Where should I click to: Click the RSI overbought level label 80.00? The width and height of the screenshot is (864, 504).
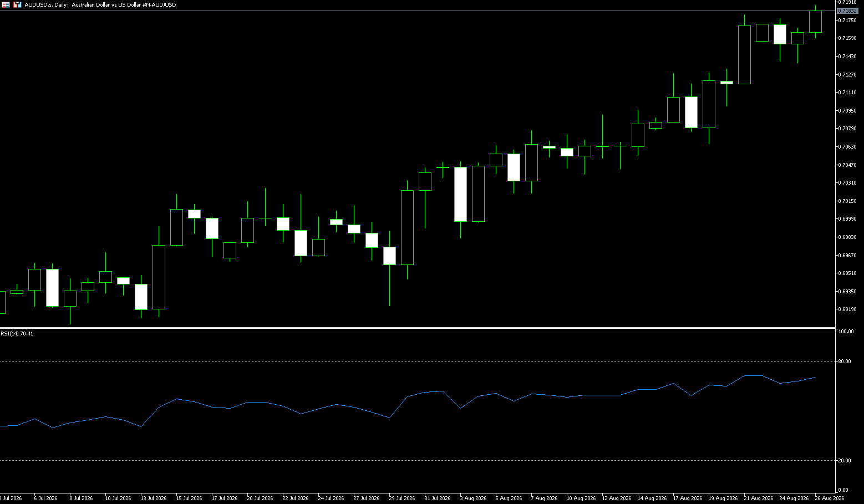tap(845, 362)
